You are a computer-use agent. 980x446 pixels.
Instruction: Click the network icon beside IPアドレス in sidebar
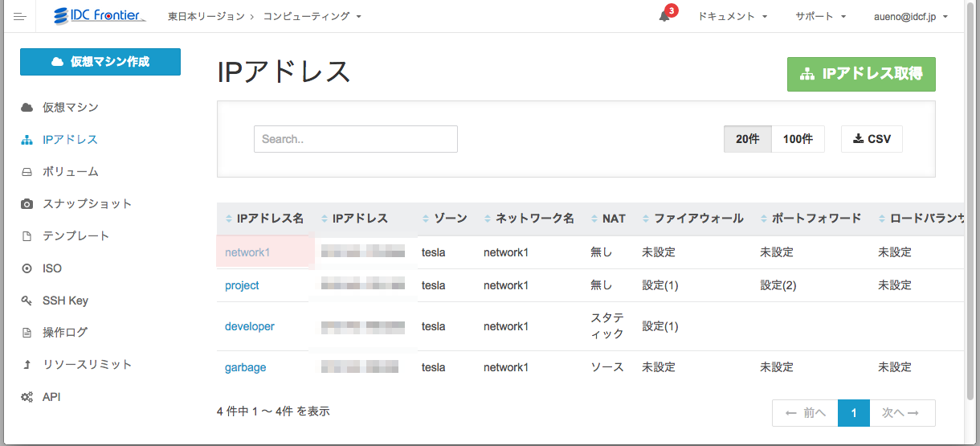pyautogui.click(x=27, y=140)
